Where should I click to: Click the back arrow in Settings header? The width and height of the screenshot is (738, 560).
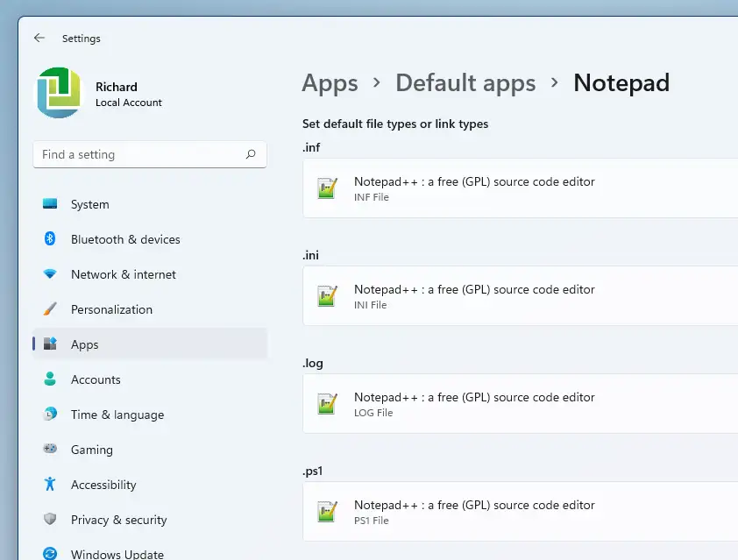click(39, 39)
